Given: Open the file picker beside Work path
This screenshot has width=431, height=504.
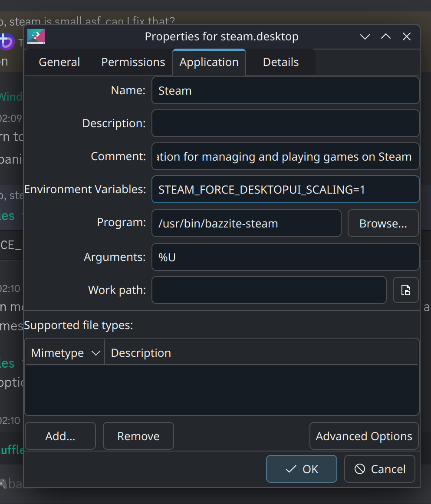Looking at the screenshot, I should 405,290.
